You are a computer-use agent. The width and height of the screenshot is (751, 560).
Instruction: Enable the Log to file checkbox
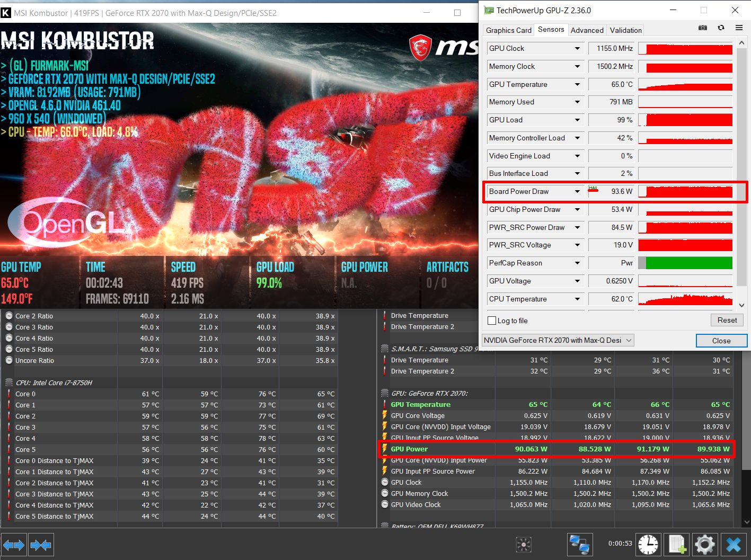pos(492,321)
